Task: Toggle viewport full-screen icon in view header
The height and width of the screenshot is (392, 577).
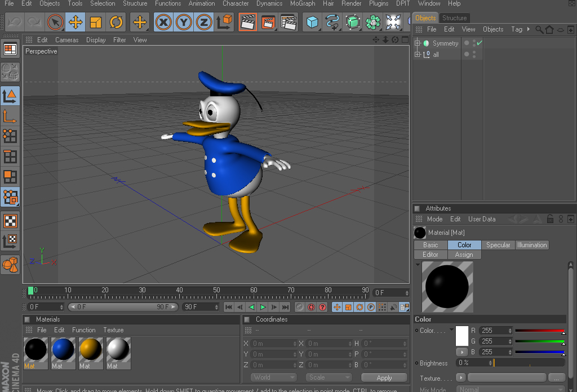Action: 405,40
